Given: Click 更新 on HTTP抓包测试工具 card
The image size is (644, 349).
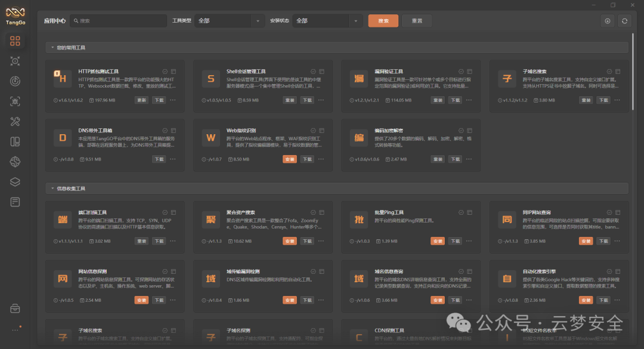Looking at the screenshot, I should pyautogui.click(x=142, y=100).
